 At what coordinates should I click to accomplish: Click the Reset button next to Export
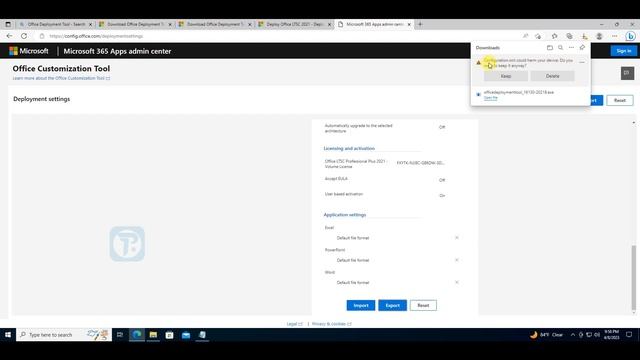(423, 305)
